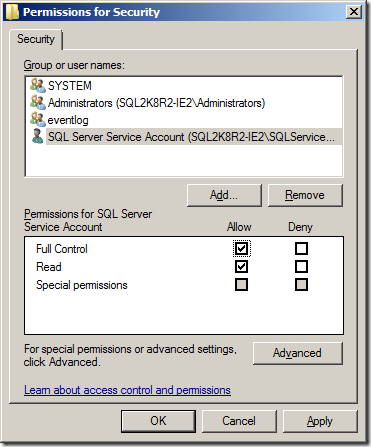This screenshot has width=371, height=447.
Task: Toggle Allow checkbox for Full Control
Action: tap(241, 248)
